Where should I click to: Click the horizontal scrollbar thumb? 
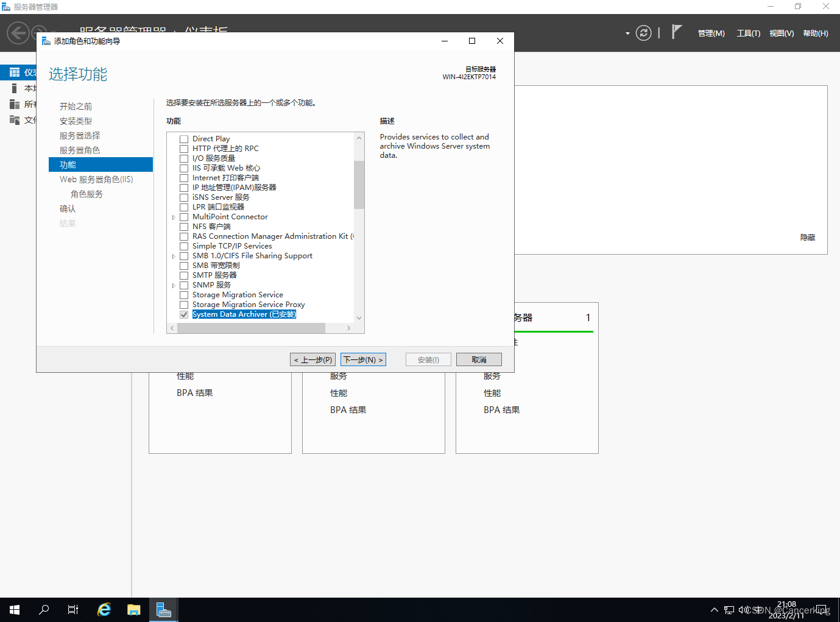click(251, 328)
